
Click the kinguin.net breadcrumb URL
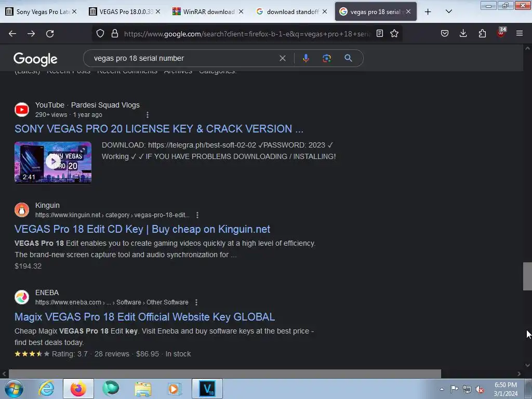click(112, 215)
